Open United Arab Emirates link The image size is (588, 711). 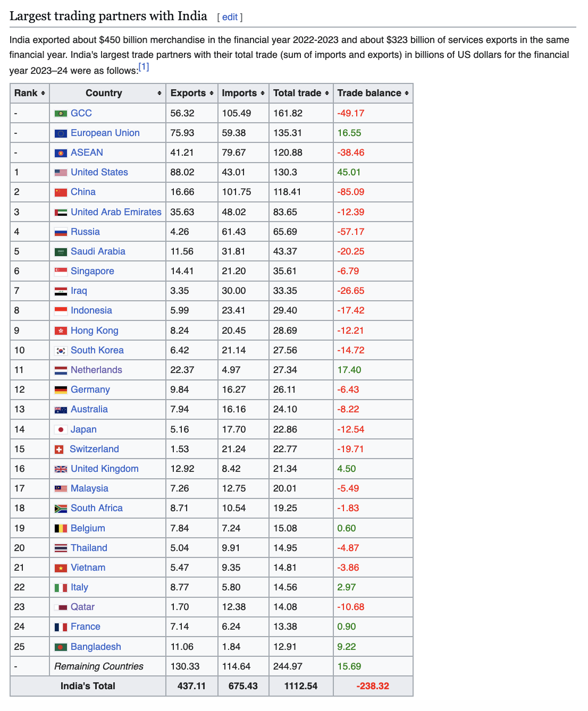116,212
